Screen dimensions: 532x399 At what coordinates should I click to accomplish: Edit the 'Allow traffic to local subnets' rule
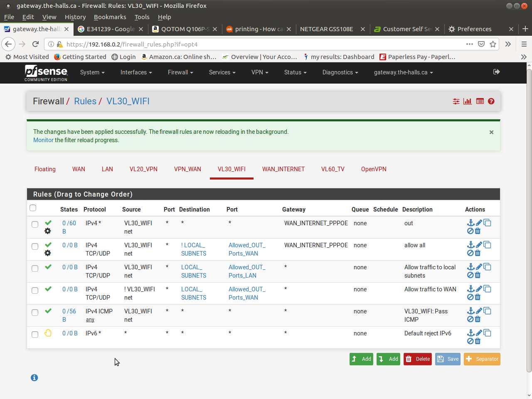pos(479,267)
